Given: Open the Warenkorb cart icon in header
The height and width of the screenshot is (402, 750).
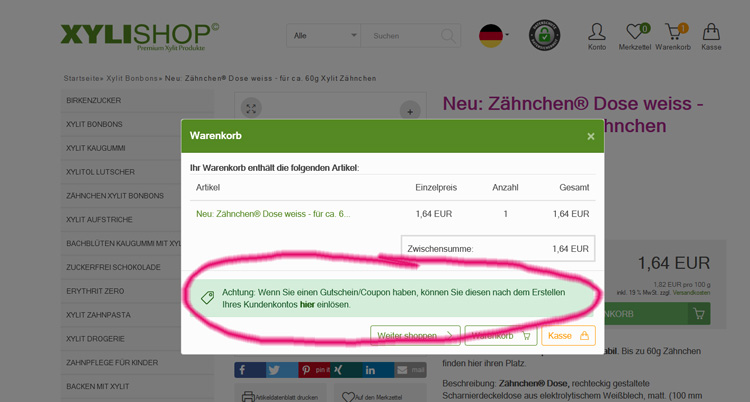Looking at the screenshot, I should coord(673,37).
